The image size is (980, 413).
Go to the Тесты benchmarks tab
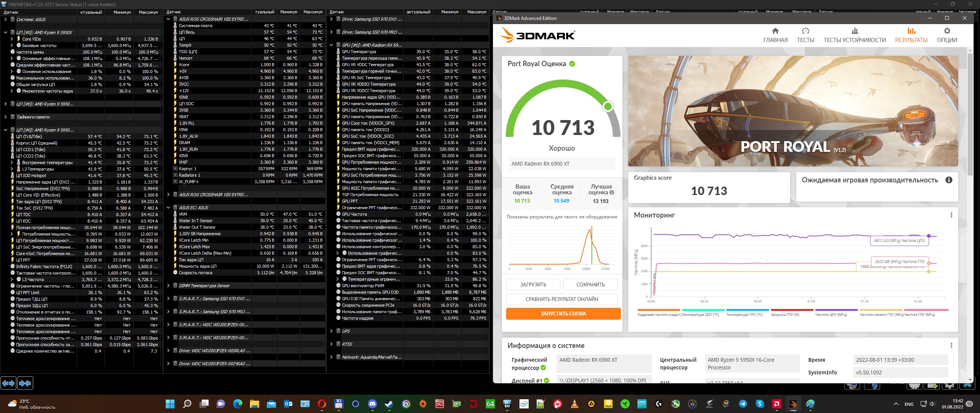tap(805, 35)
